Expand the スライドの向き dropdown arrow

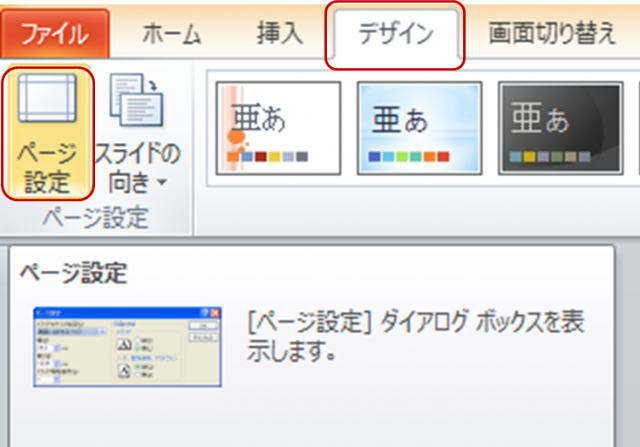pos(159,184)
